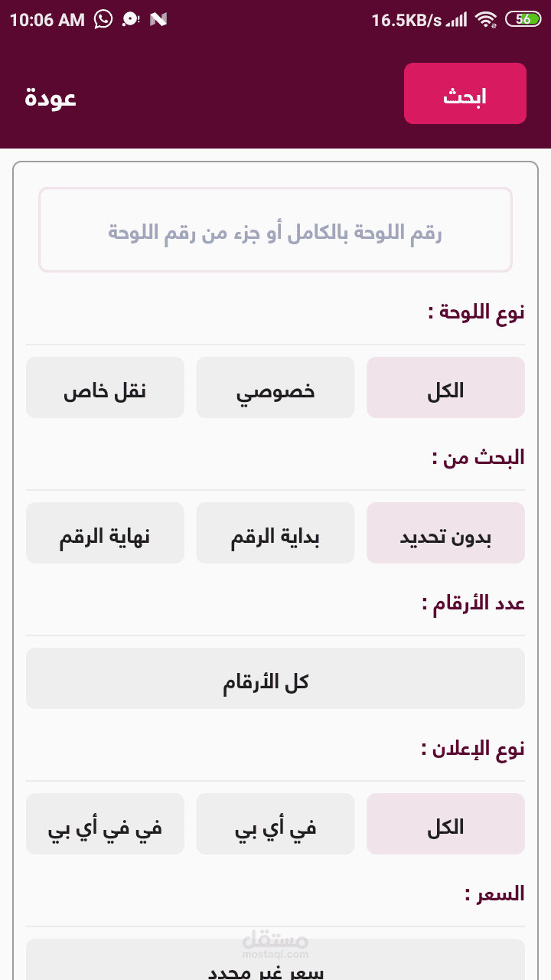Image resolution: width=551 pixels, height=980 pixels.
Task: Choose the single في أي بي ad type
Action: (275, 824)
